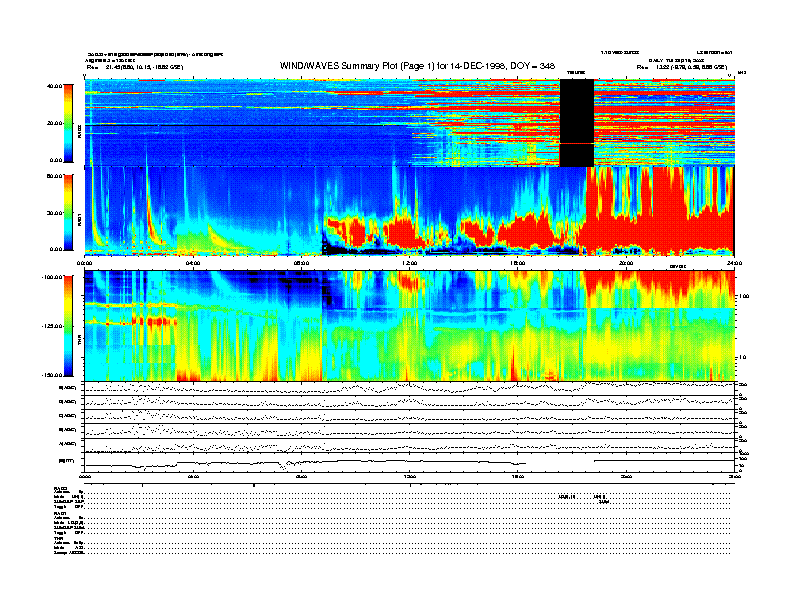Viewport: 792px width, 612px height.
Task: Click 08:00 on the RAD1 time axis
Action: 301,263
